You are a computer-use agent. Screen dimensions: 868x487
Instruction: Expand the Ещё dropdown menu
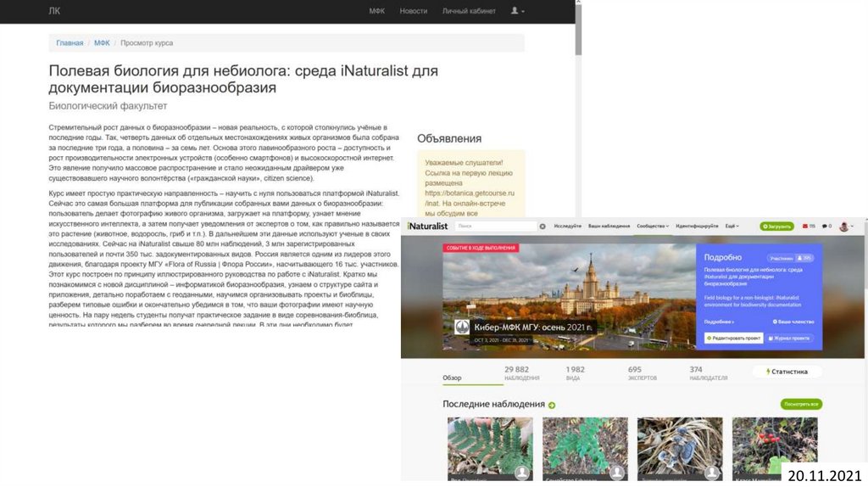point(732,226)
